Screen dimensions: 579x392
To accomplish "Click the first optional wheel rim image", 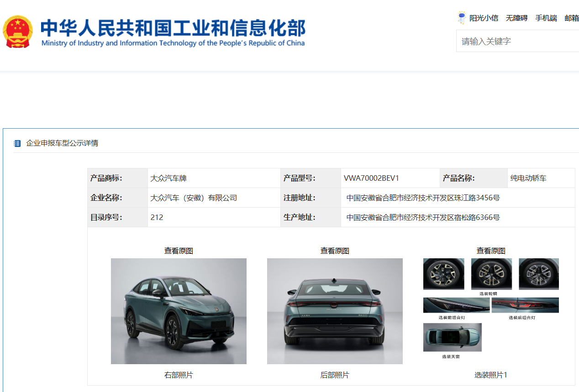I will coord(443,274).
